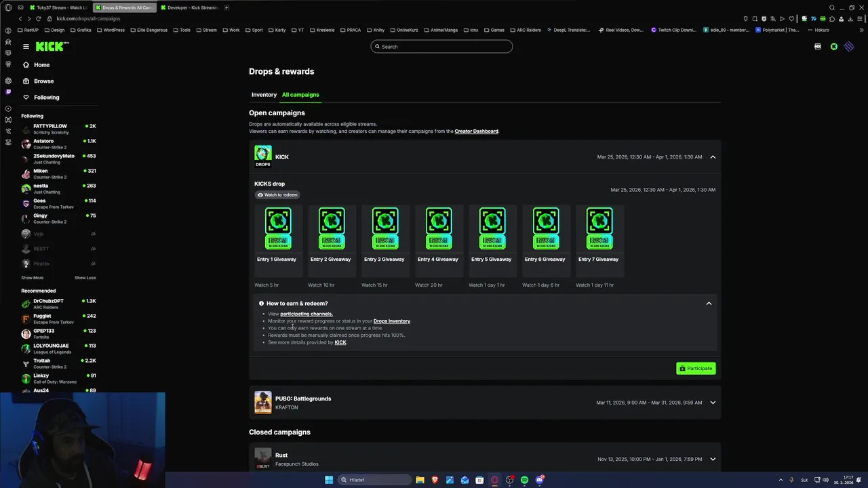This screenshot has height=488, width=868.
Task: Switch to the Inventory tab
Action: pos(264,95)
